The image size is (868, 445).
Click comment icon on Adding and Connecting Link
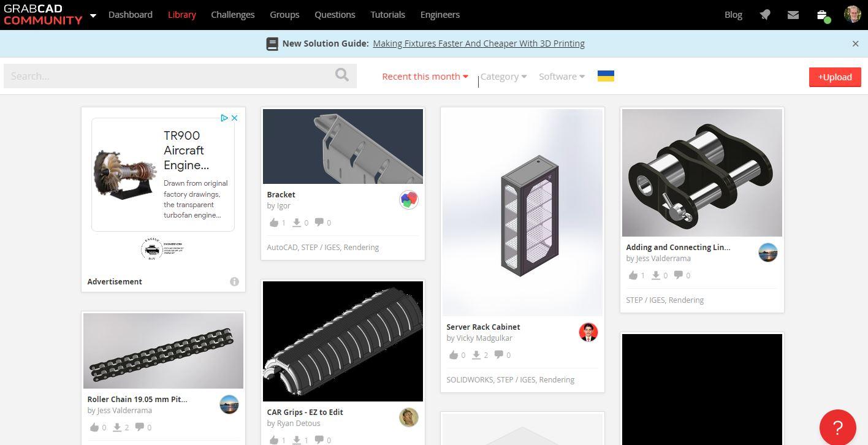point(679,275)
